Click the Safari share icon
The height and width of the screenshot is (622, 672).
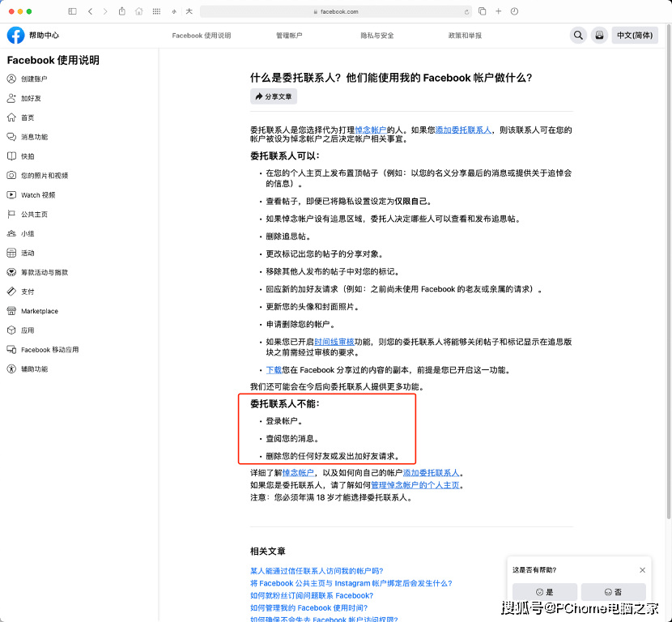click(122, 11)
